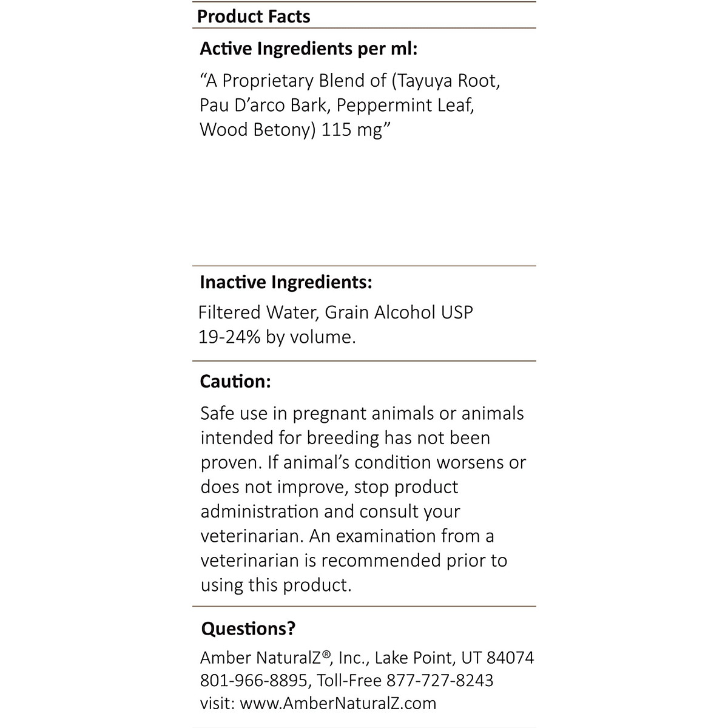Click the 19-24% by volume line

click(277, 337)
